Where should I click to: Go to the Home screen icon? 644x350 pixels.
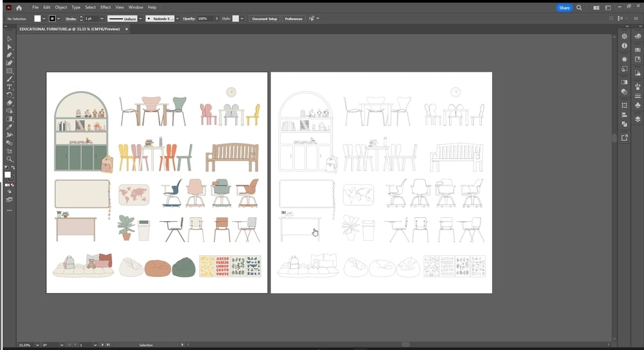pyautogui.click(x=19, y=8)
